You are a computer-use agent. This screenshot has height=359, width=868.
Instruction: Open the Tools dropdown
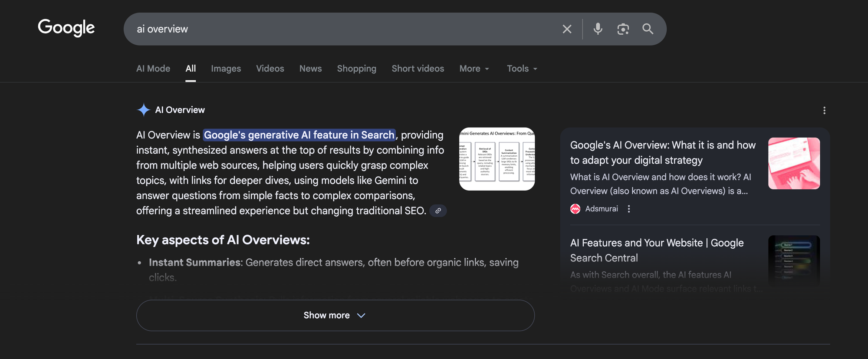(x=522, y=69)
